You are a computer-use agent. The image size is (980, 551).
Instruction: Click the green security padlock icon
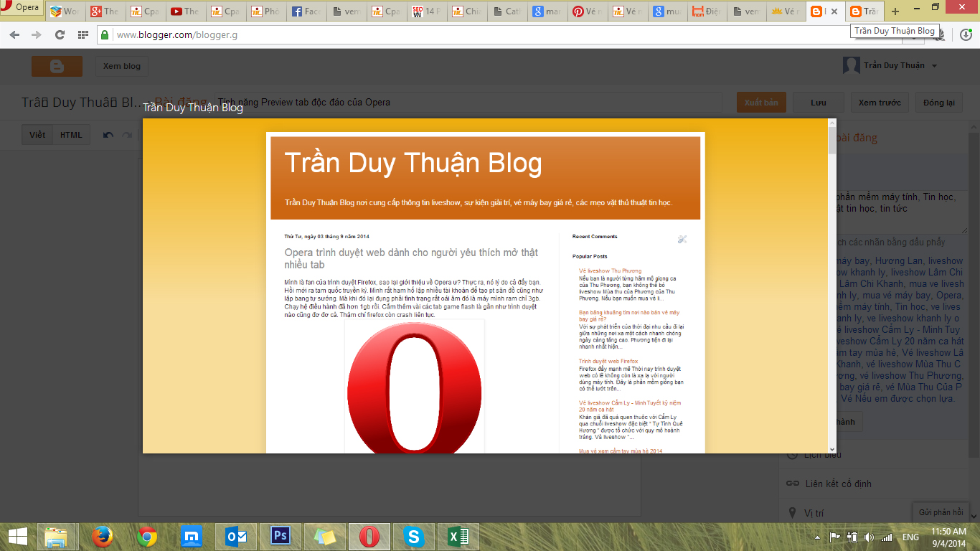point(105,34)
